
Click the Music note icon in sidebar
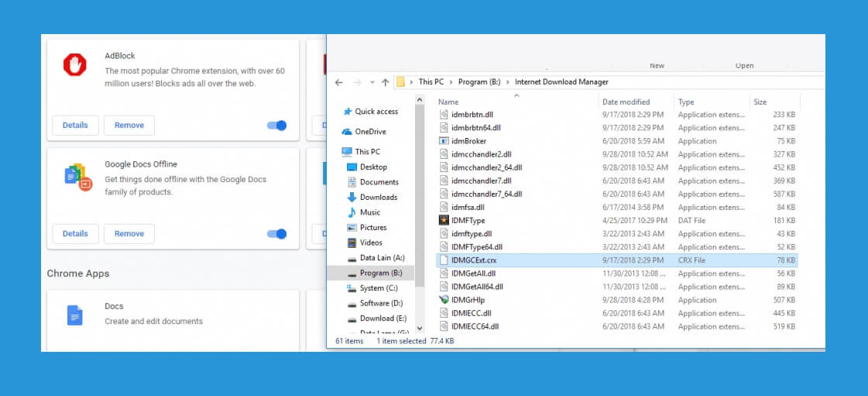click(352, 212)
